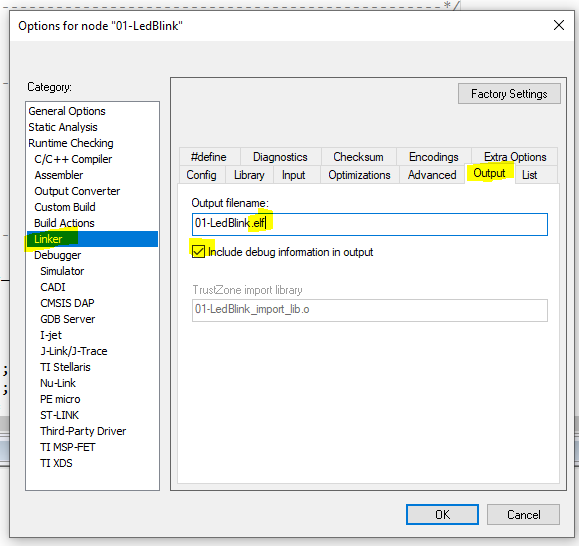
Task: Click the TrustZone import library field
Action: [370, 310]
